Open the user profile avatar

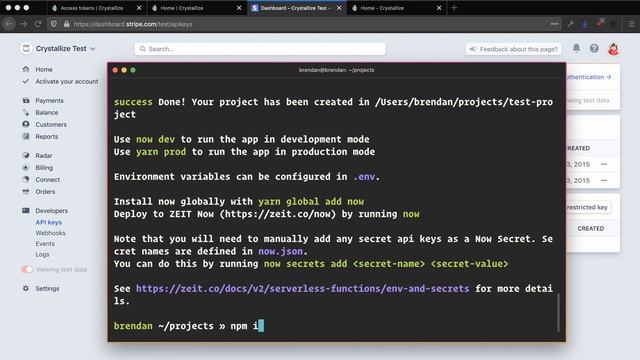(613, 49)
